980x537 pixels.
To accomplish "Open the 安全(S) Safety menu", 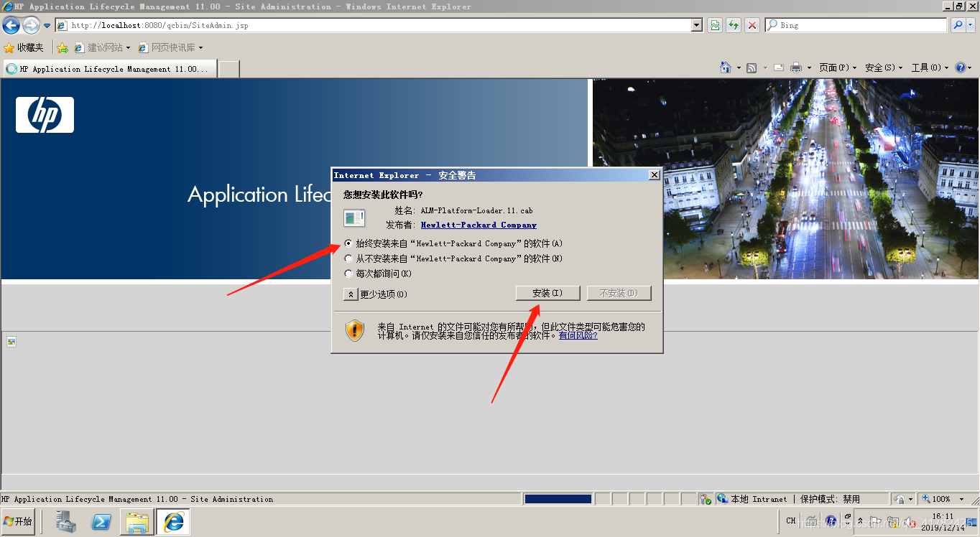I will click(x=884, y=67).
